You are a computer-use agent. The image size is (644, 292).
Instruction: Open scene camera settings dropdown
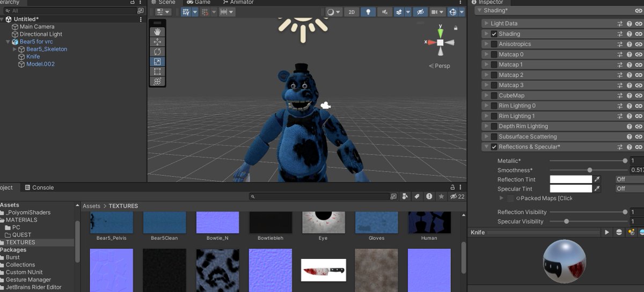[x=438, y=12]
